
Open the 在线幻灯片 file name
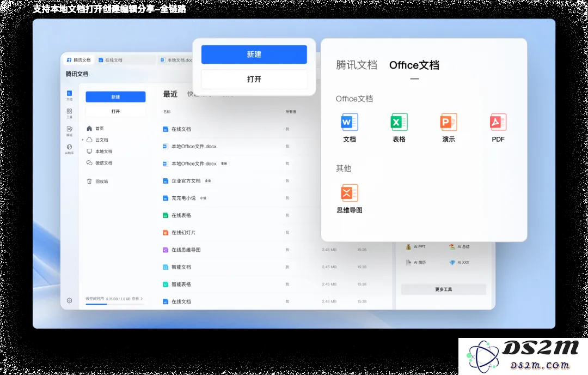pos(183,233)
